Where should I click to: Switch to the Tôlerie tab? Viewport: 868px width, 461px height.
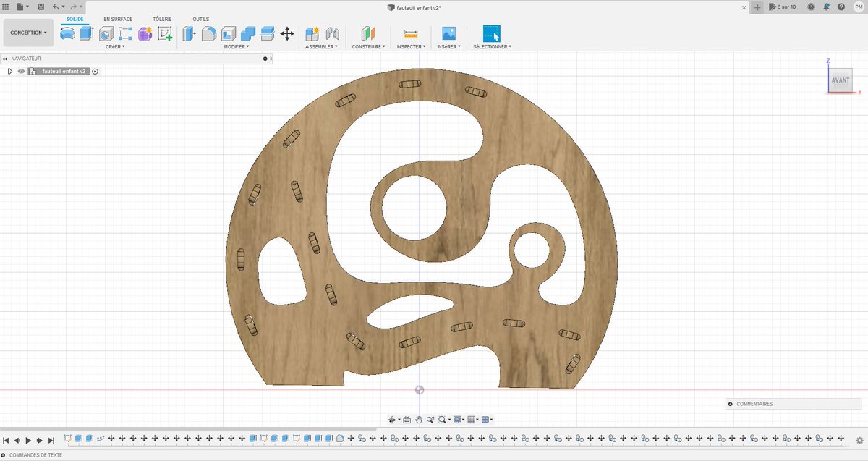point(162,19)
